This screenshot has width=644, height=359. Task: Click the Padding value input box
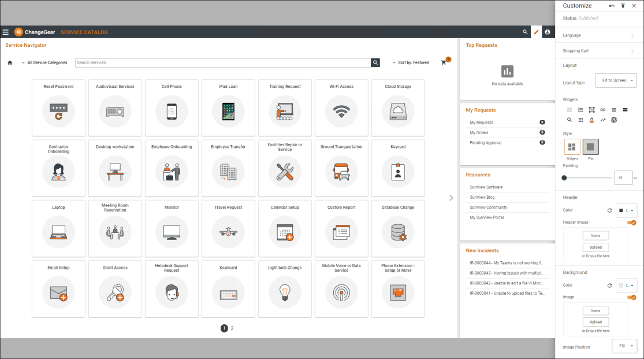click(x=623, y=177)
